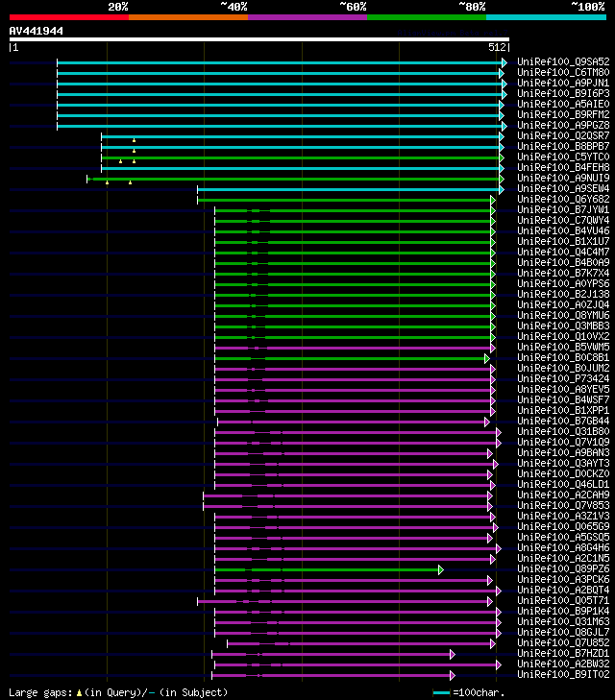Choose the UniRef100_B4WSF7 entry
This screenshot has height=700, width=615.
[x=563, y=400]
